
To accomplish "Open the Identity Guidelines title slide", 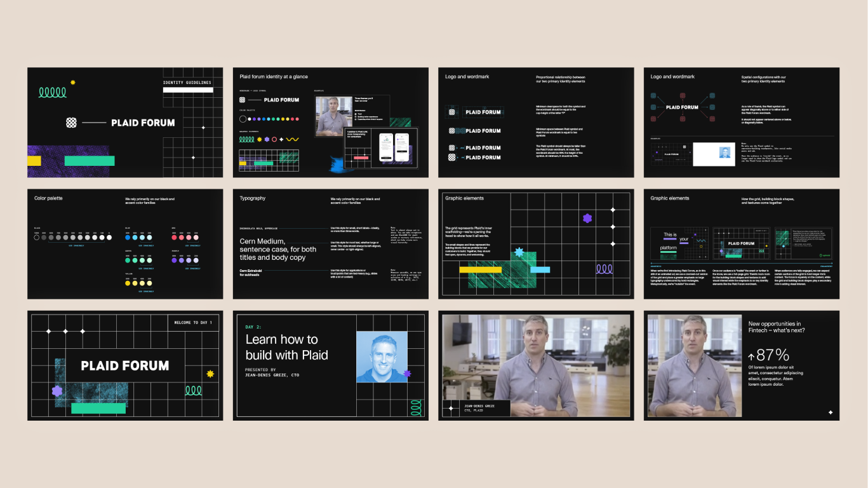I will (125, 123).
